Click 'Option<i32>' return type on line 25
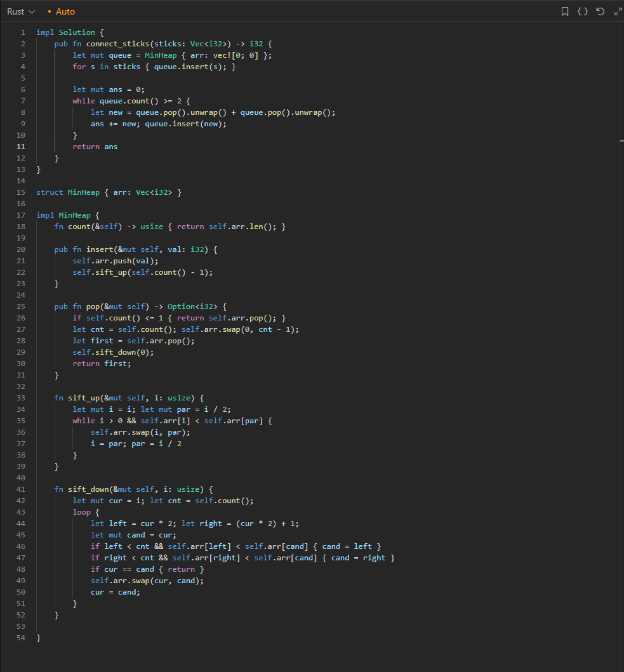 point(192,307)
